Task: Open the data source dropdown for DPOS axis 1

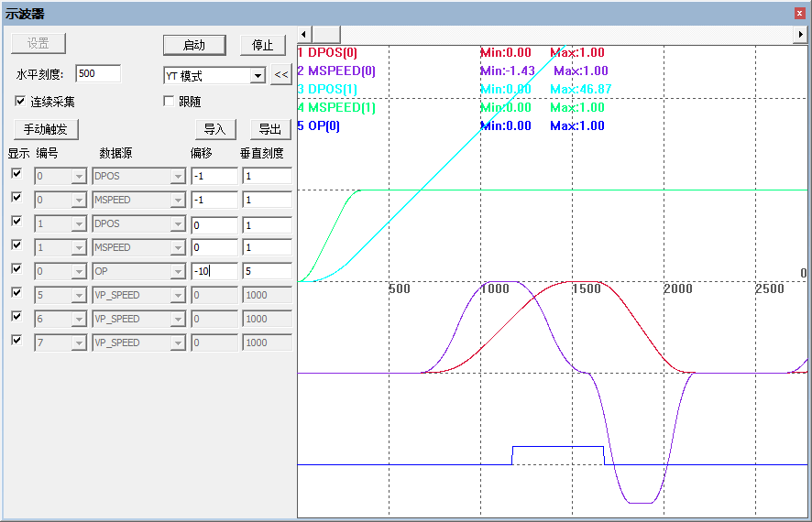Action: coord(178,224)
